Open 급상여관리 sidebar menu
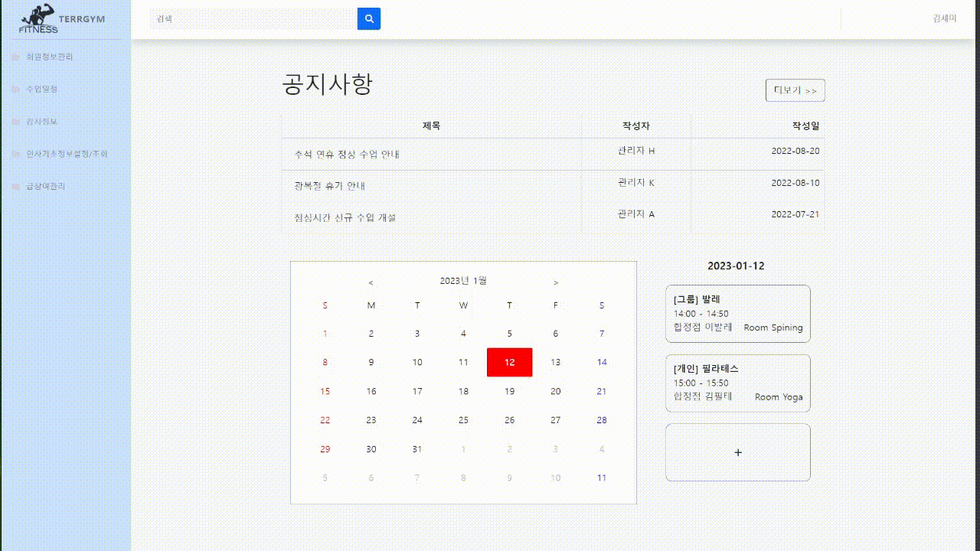Viewport: 980px width, 551px height. pos(45,186)
